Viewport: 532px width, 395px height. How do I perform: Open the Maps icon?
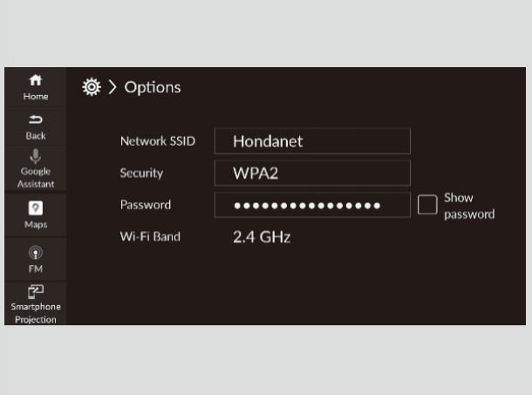pos(36,208)
